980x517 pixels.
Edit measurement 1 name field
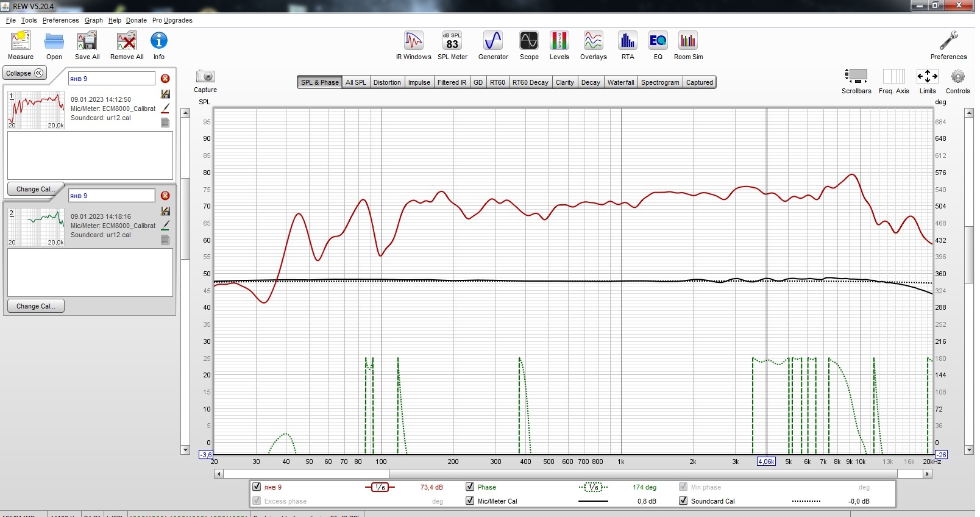[x=112, y=79]
